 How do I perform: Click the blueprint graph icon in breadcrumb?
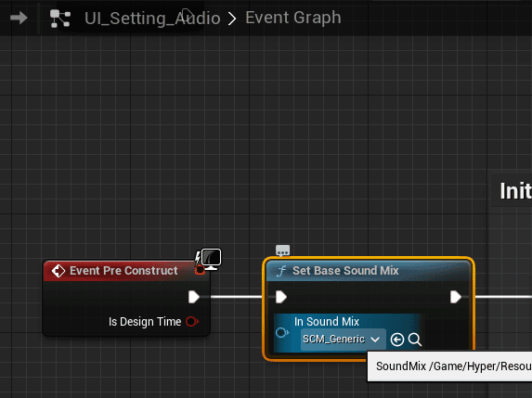coord(60,19)
